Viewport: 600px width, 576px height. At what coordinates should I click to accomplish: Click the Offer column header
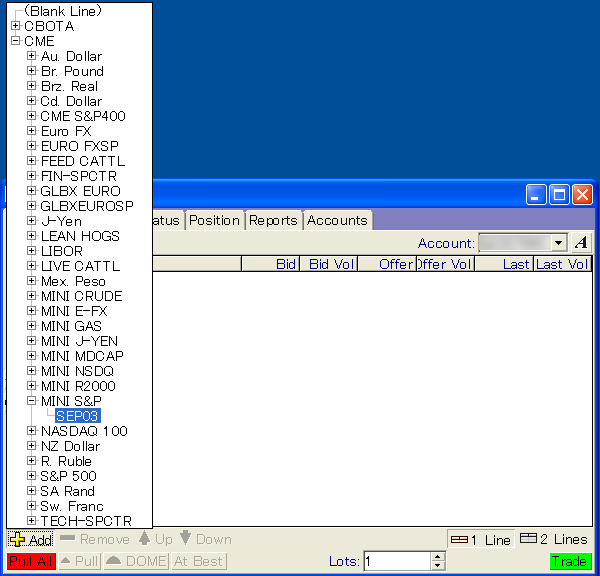tap(387, 264)
